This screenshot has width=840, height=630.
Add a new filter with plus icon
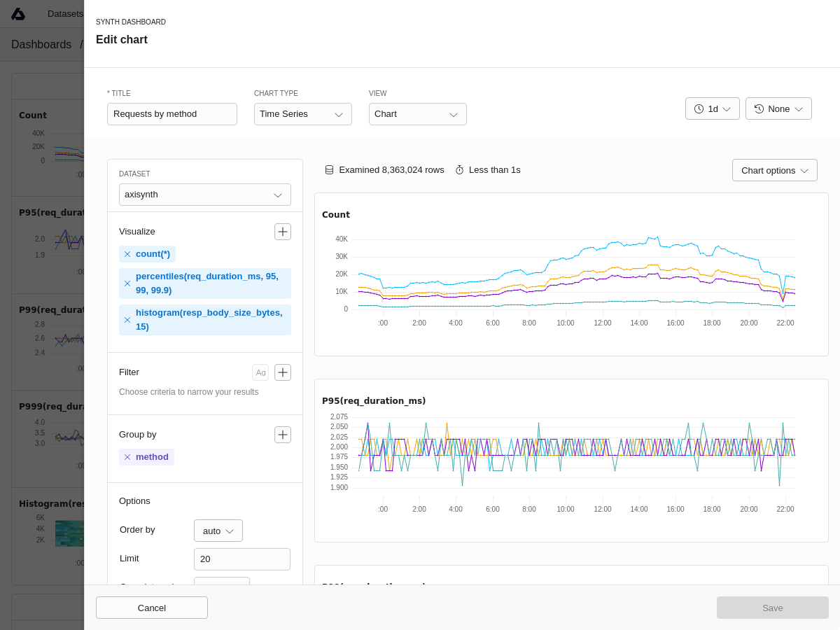[283, 372]
